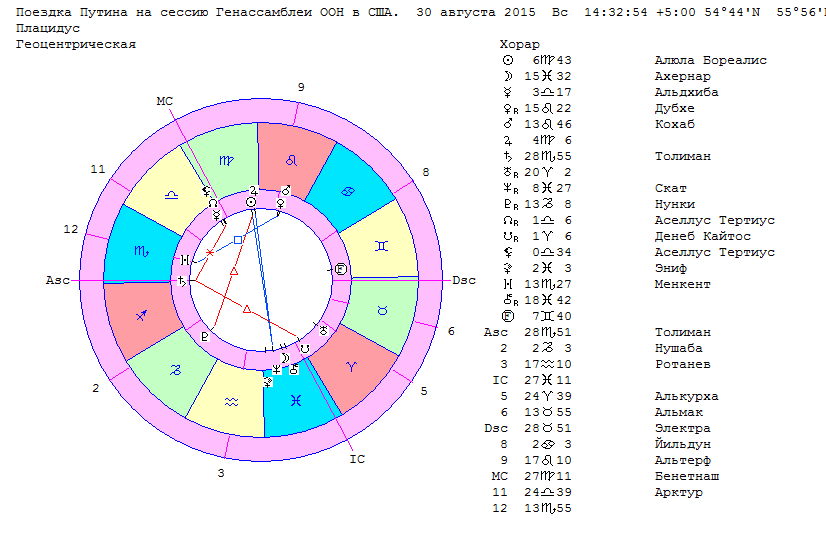Click the Leo glyph in the red sector
This screenshot has height=540, width=826.
292,160
